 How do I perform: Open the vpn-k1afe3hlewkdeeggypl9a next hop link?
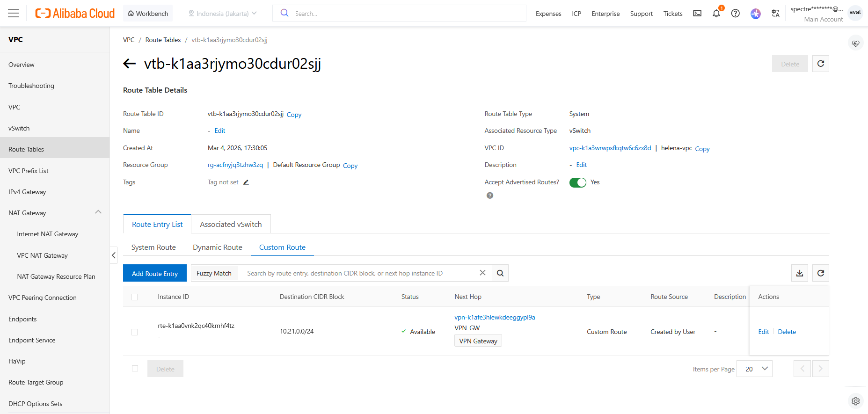[495, 317]
